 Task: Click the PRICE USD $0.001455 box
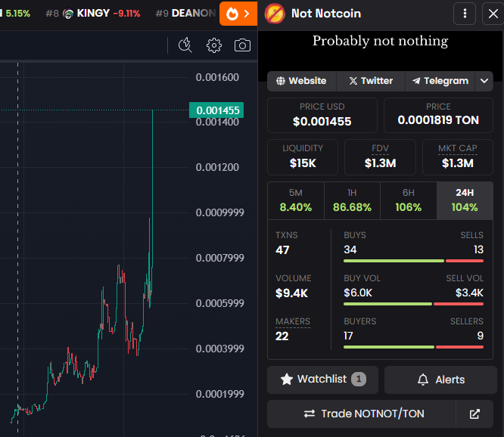pos(322,115)
